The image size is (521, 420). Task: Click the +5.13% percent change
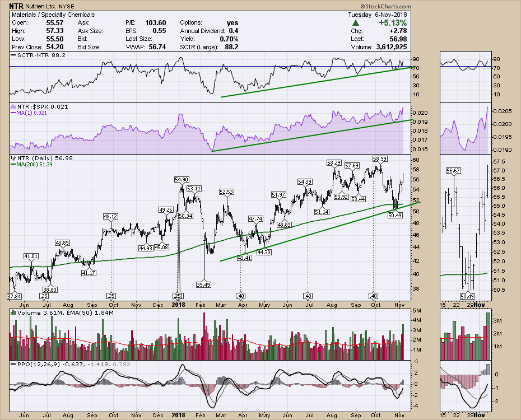click(393, 22)
